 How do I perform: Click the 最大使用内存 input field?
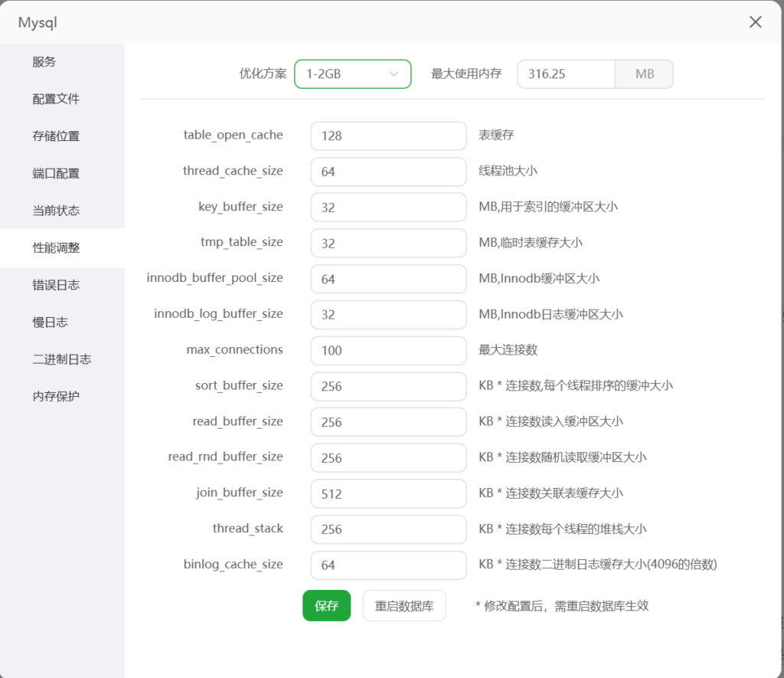566,74
